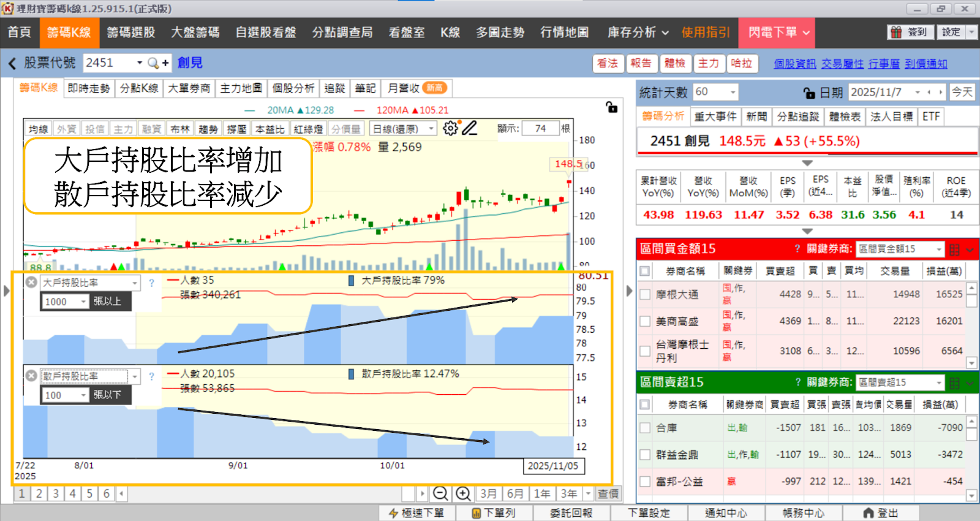Image resolution: width=980 pixels, height=521 pixels.
Task: Check the 合庫 row checkbox
Action: tap(644, 427)
